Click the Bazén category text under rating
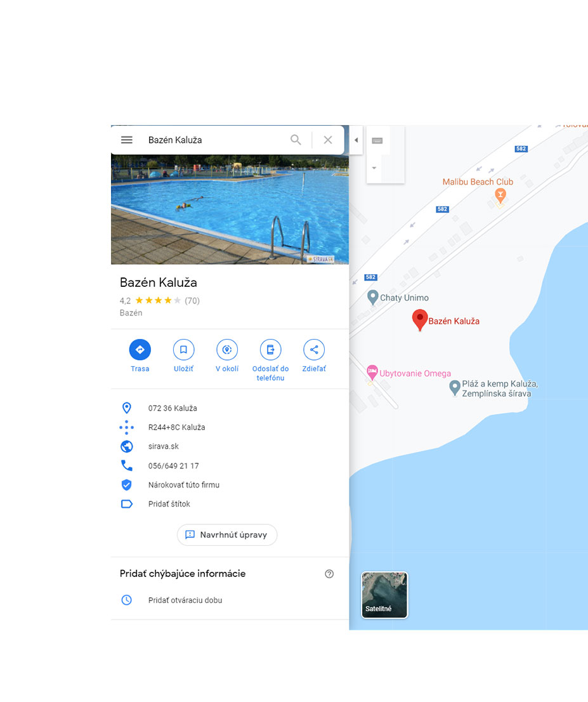 point(131,313)
